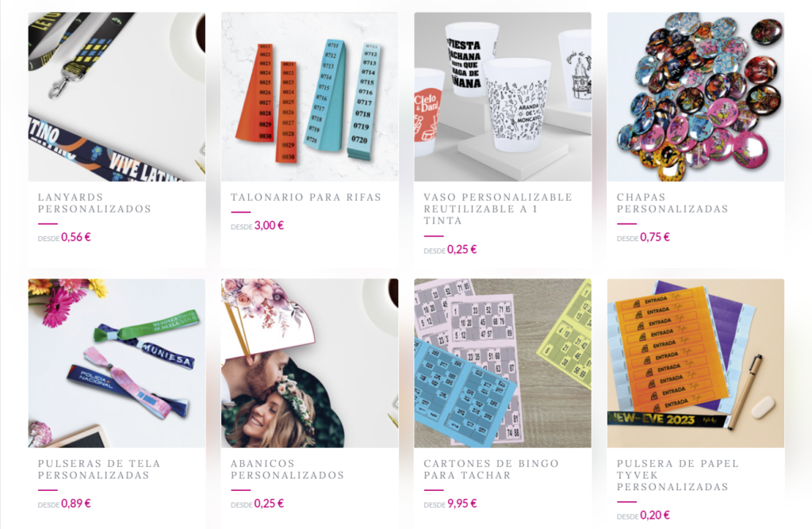The image size is (812, 529).
Task: Open the Lanyards Personalizados product image
Action: [117, 97]
